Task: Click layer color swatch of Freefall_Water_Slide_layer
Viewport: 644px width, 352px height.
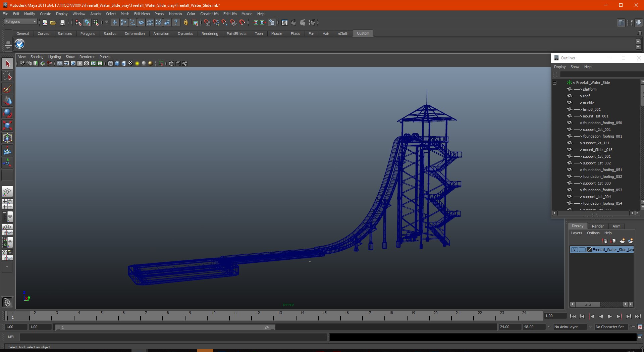Action: [x=589, y=250]
